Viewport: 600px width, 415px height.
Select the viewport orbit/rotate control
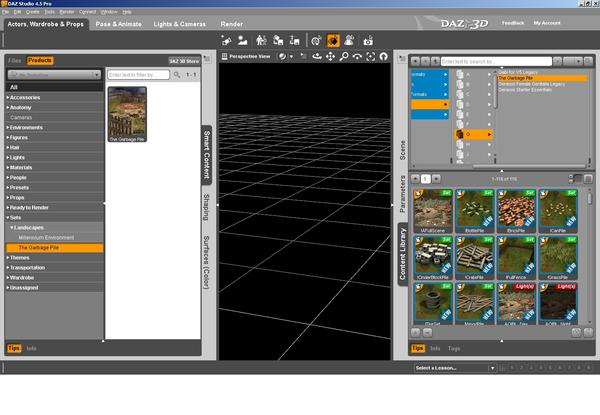pos(317,57)
